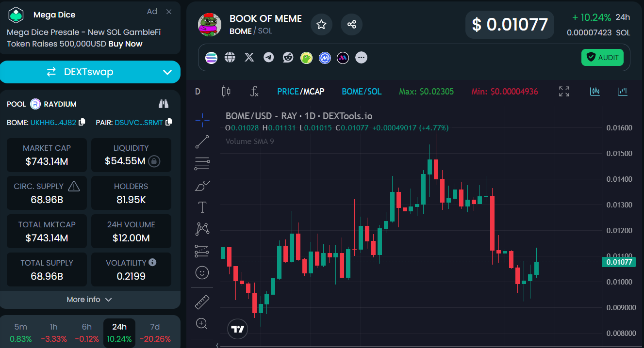
Task: Click the Market Cap $743.14M card
Action: click(x=47, y=155)
